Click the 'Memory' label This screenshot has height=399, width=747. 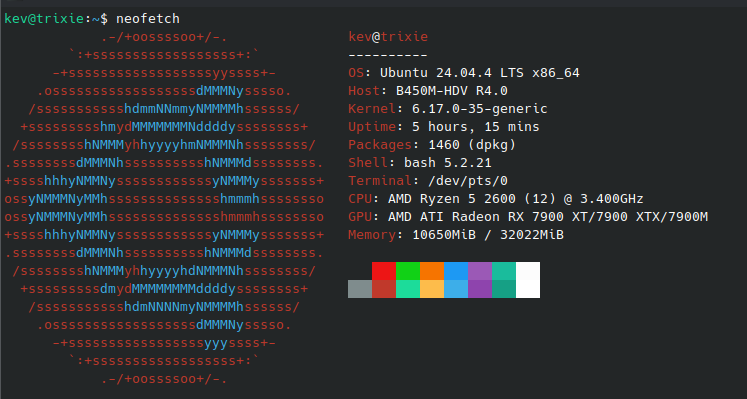click(372, 235)
